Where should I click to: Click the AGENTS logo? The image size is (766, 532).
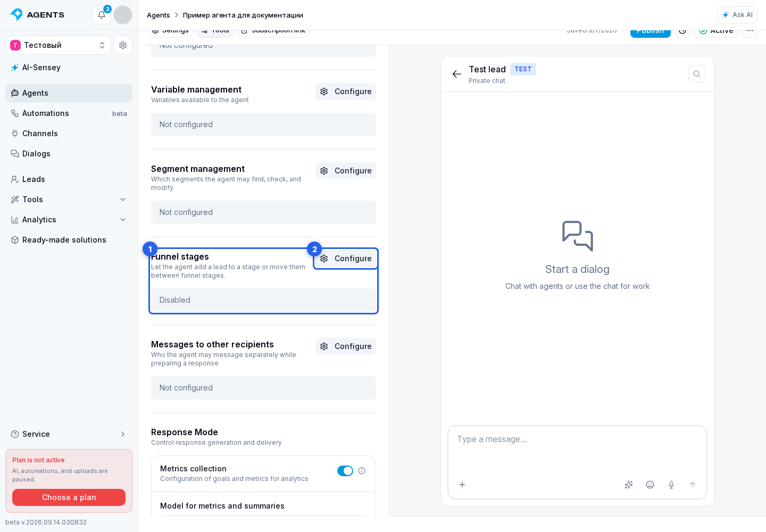pyautogui.click(x=37, y=15)
